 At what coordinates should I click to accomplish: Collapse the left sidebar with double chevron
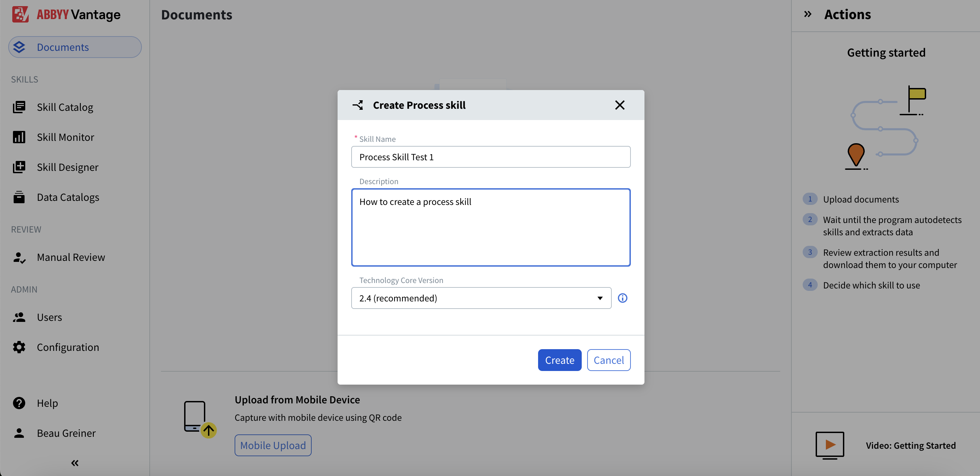point(75,463)
